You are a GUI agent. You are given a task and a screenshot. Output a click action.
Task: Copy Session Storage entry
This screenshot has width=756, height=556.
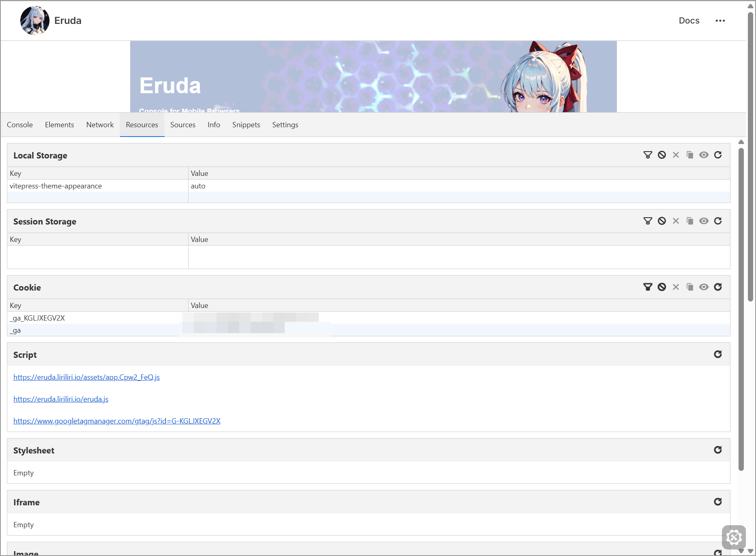(x=690, y=221)
